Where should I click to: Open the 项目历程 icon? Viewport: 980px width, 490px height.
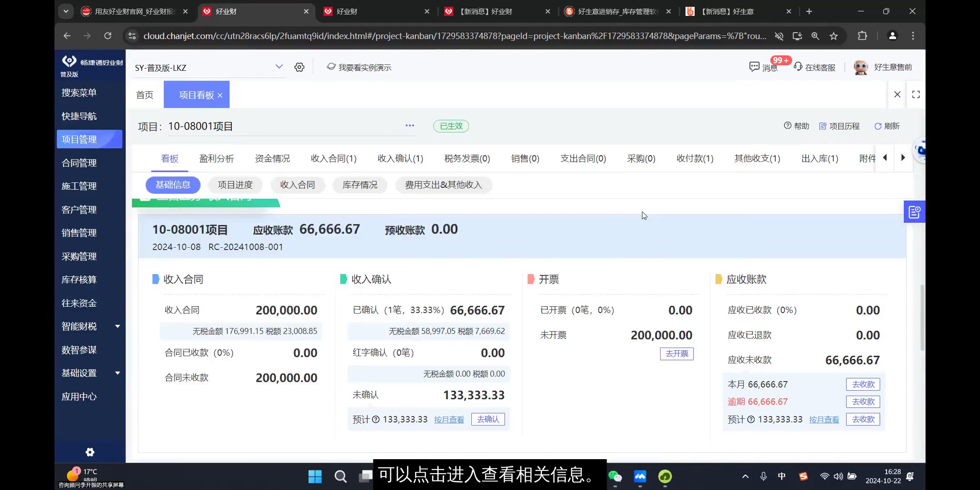point(823,126)
